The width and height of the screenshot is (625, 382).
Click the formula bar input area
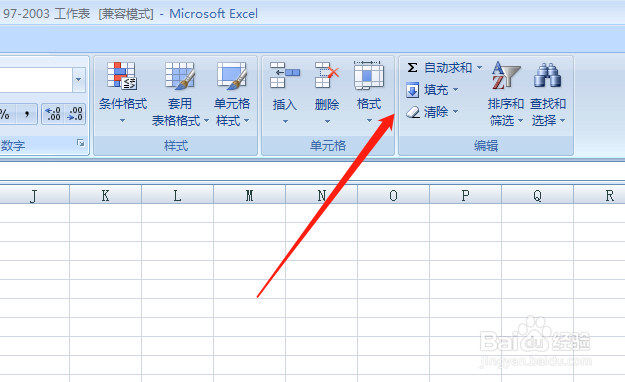[x=312, y=171]
